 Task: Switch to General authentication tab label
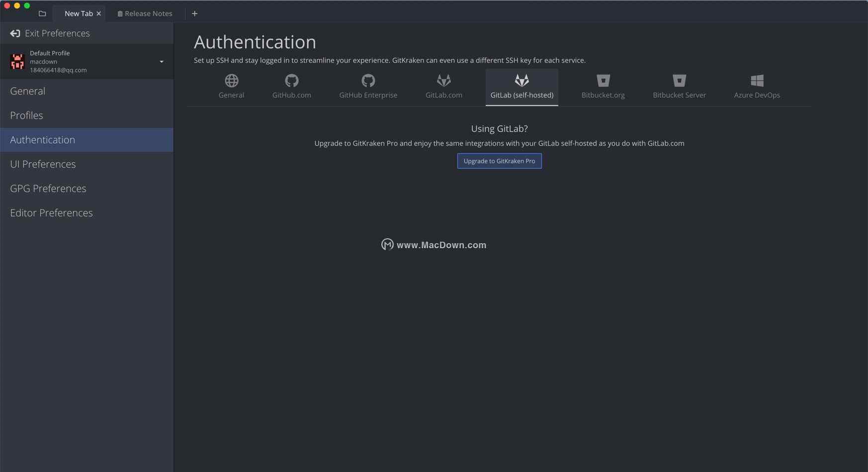click(231, 95)
